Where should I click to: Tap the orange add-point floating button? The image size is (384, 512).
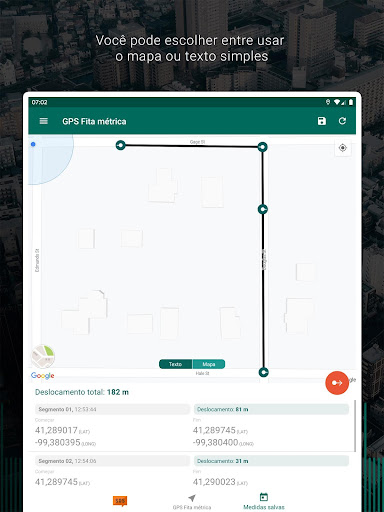pos(337,383)
